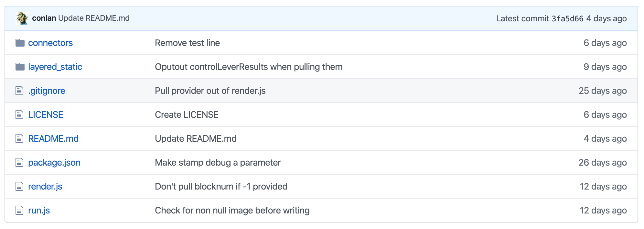Open the README.md file
Image resolution: width=644 pixels, height=229 pixels.
click(53, 138)
